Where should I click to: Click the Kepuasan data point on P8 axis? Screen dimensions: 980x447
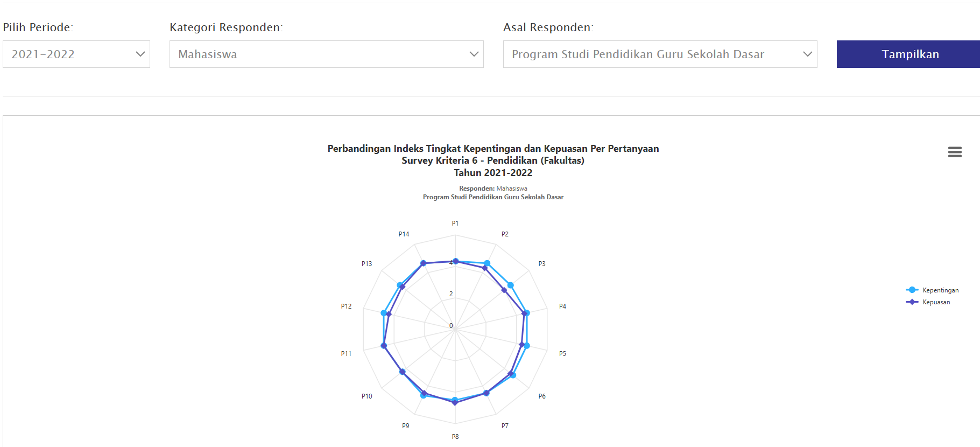tap(455, 403)
